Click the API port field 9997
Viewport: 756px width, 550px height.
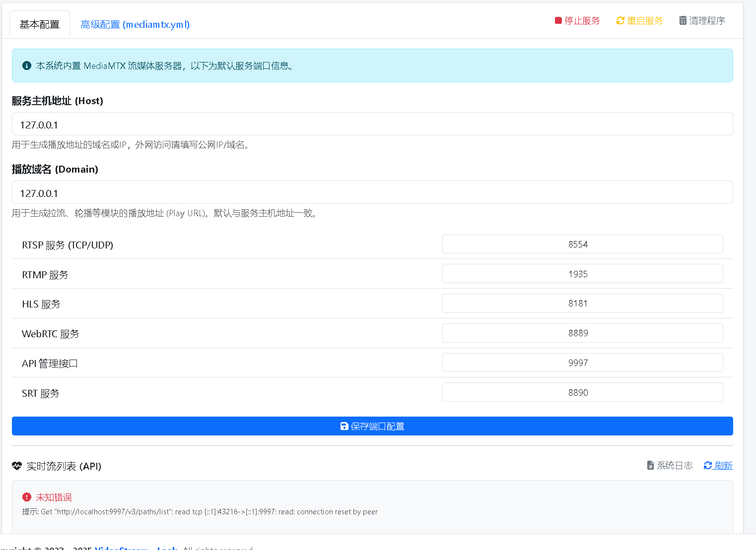[x=582, y=363]
